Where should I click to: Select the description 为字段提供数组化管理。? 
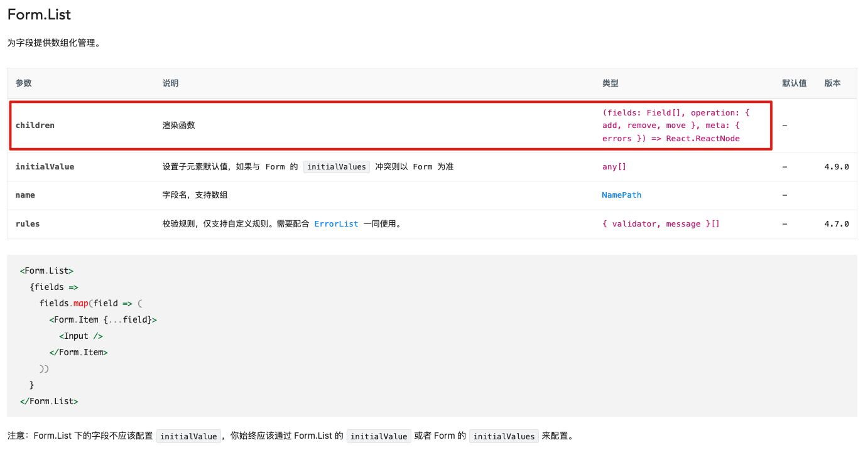pyautogui.click(x=54, y=43)
